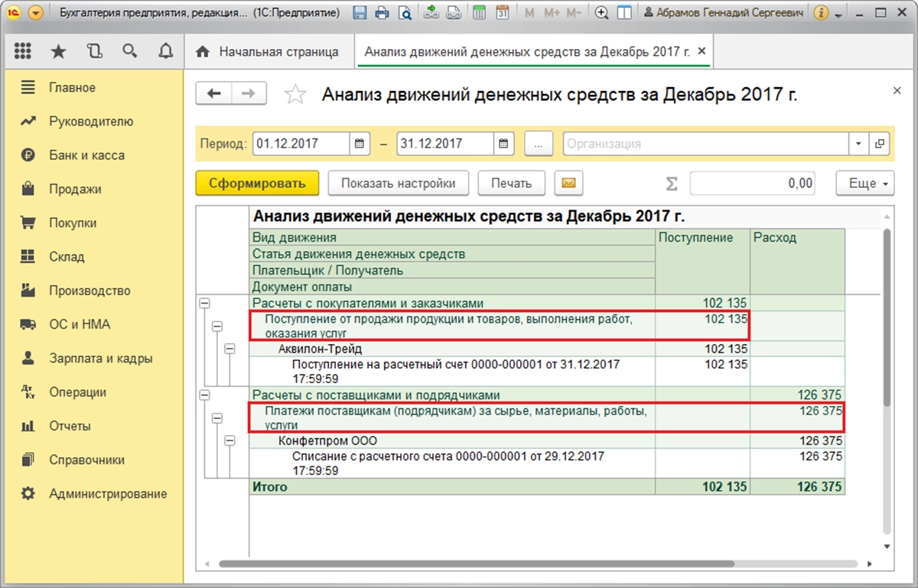
Task: Open Print Preview icon in title bar
Action: [405, 13]
